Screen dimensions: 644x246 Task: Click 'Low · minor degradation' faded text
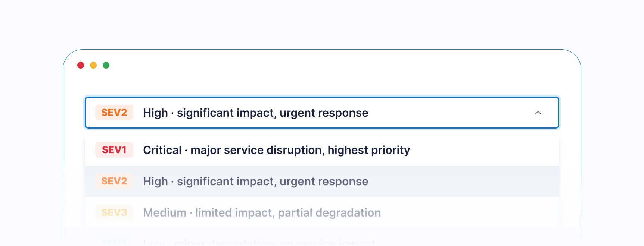[208, 242]
